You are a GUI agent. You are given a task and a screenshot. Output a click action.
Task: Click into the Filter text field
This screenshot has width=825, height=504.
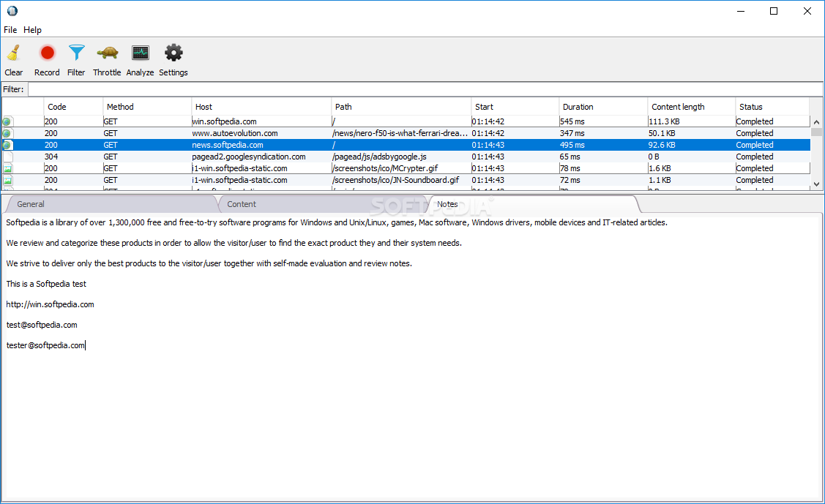click(425, 89)
